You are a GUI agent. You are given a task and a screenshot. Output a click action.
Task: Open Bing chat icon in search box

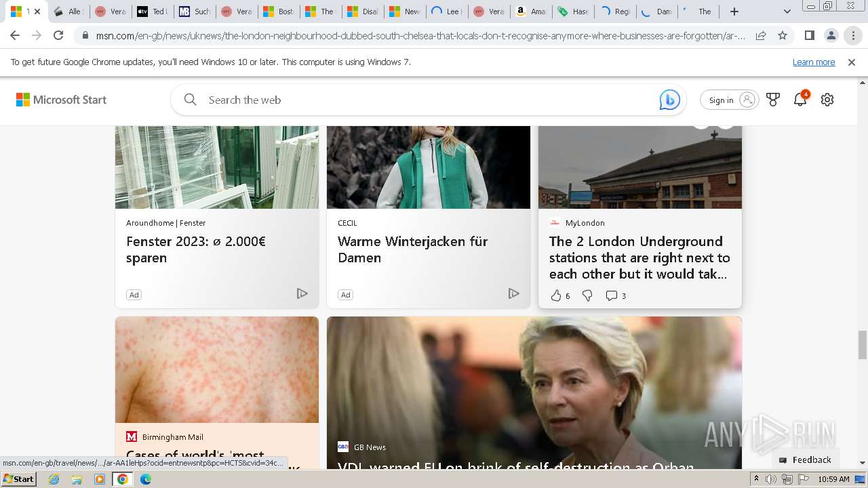[x=669, y=100]
